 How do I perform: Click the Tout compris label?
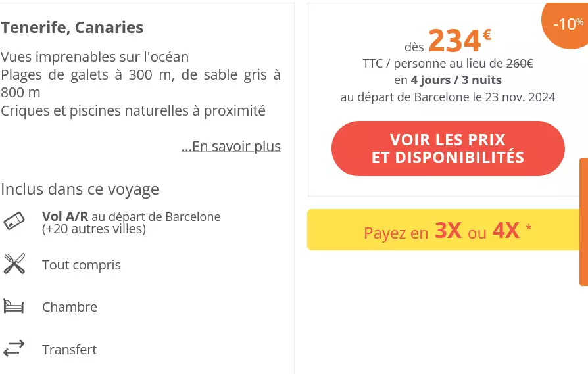pos(82,265)
